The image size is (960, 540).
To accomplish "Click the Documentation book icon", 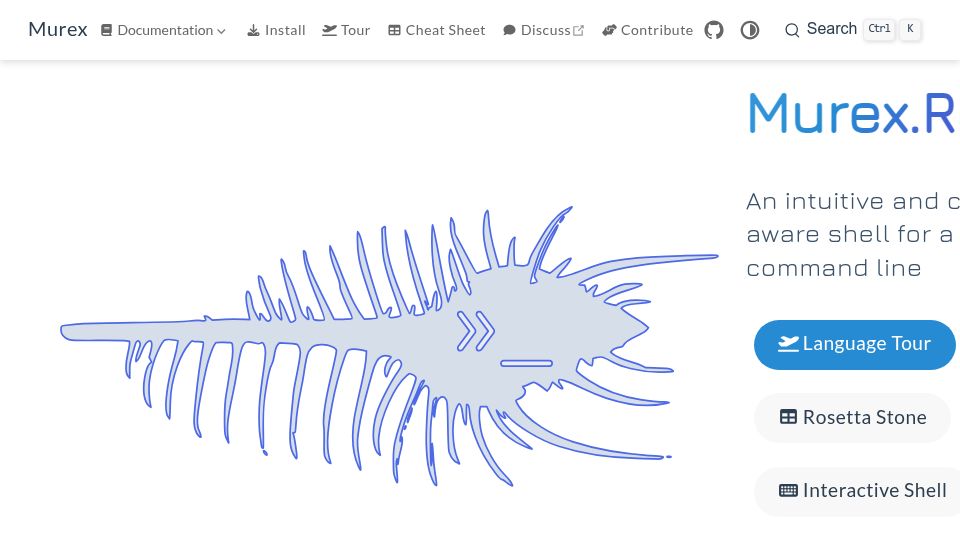I will coord(107,30).
